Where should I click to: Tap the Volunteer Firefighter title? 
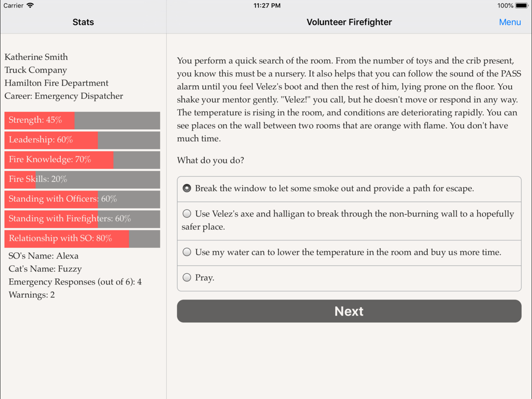point(349,22)
